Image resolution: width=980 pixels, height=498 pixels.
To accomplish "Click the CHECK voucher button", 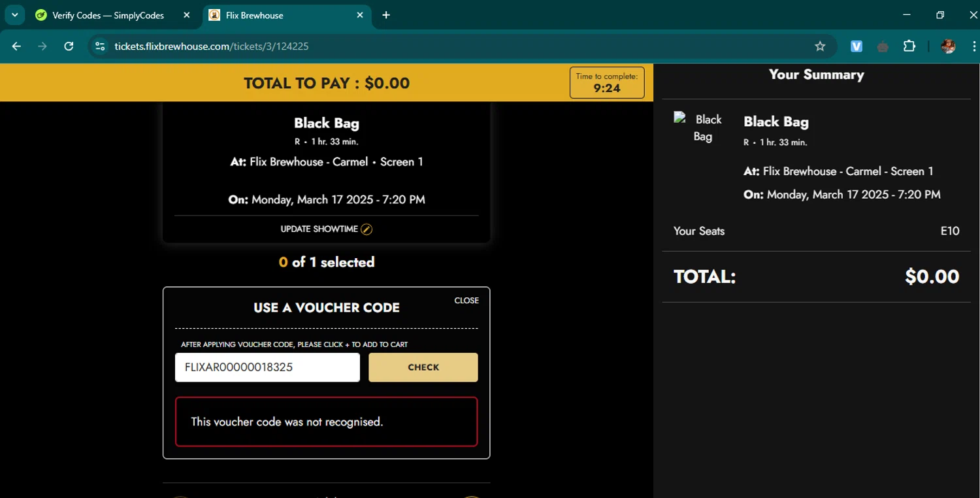I will coord(423,367).
